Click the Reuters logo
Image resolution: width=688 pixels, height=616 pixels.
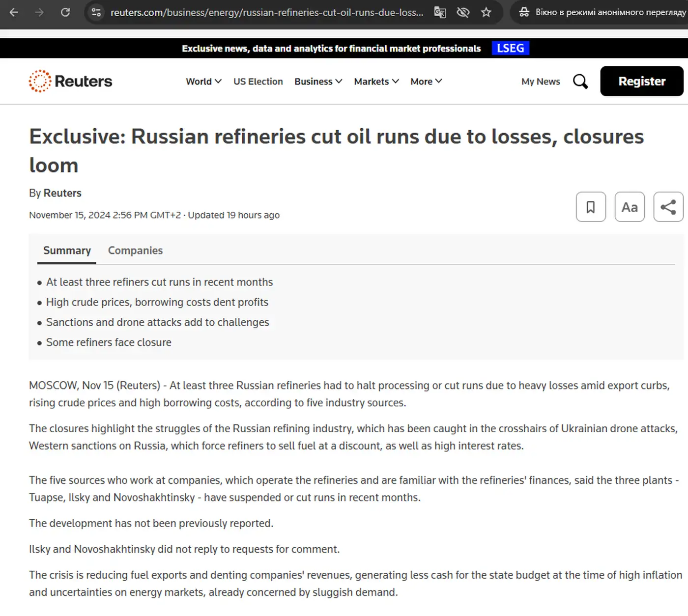71,82
